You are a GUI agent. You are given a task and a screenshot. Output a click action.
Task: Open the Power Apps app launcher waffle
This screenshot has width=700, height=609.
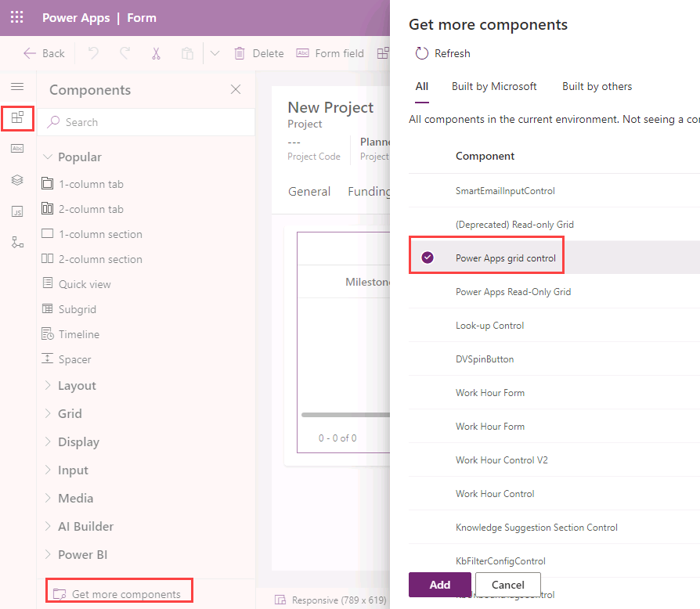click(x=17, y=17)
